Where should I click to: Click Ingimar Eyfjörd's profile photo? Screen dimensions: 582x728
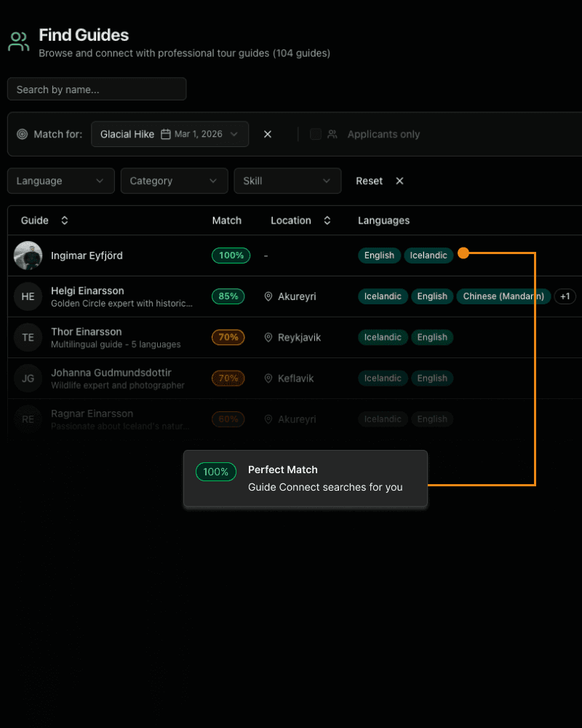pyautogui.click(x=28, y=256)
